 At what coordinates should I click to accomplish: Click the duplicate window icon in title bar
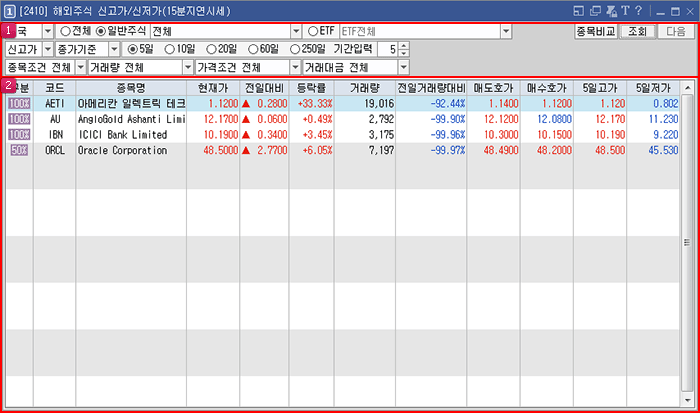(595, 11)
